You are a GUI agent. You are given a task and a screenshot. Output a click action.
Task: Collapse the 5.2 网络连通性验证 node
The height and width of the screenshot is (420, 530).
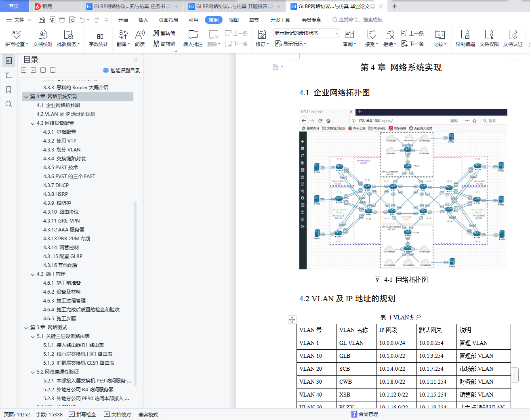tap(33, 372)
